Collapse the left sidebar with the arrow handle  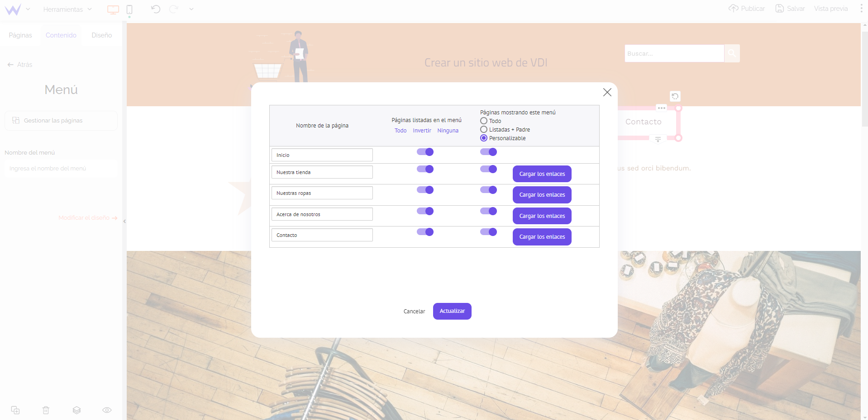124,222
